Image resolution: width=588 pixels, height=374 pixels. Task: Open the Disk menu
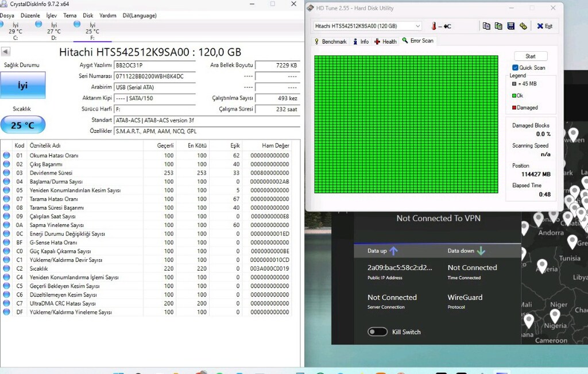coord(88,16)
